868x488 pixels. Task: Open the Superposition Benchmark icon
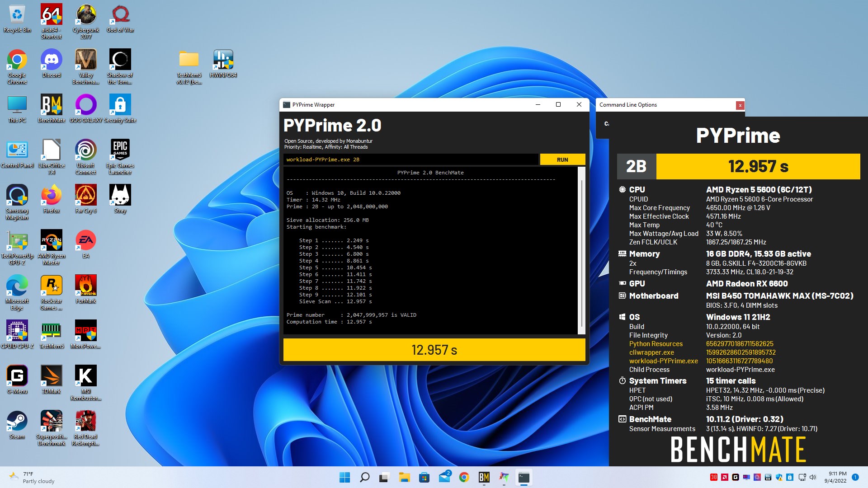click(x=52, y=428)
